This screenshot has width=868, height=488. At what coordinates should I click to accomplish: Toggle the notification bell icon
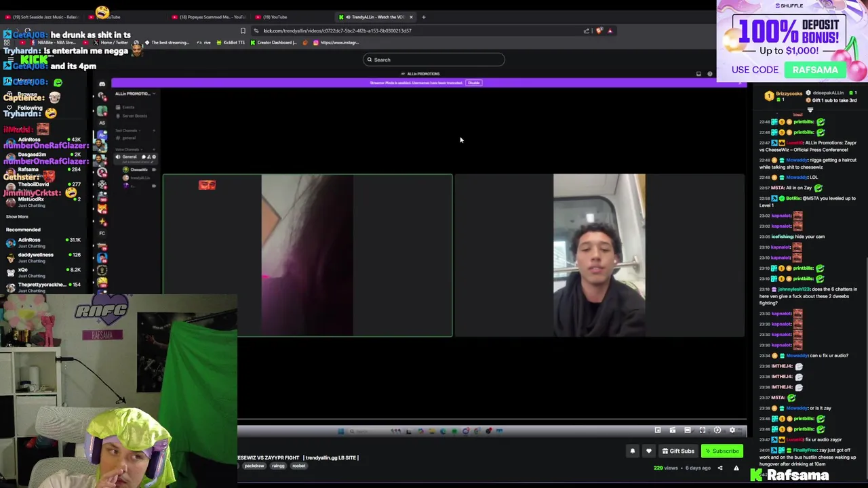pyautogui.click(x=633, y=451)
